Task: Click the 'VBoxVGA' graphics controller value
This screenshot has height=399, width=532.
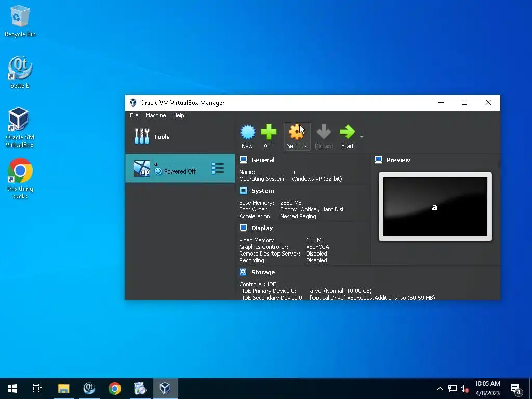Action: click(317, 247)
